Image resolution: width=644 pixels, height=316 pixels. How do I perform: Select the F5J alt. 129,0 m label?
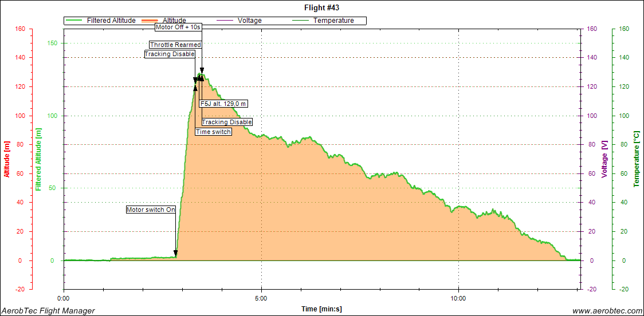[224, 104]
